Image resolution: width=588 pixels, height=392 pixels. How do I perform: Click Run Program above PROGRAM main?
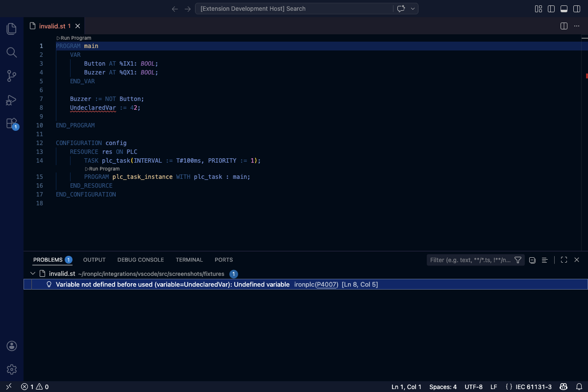pos(73,38)
